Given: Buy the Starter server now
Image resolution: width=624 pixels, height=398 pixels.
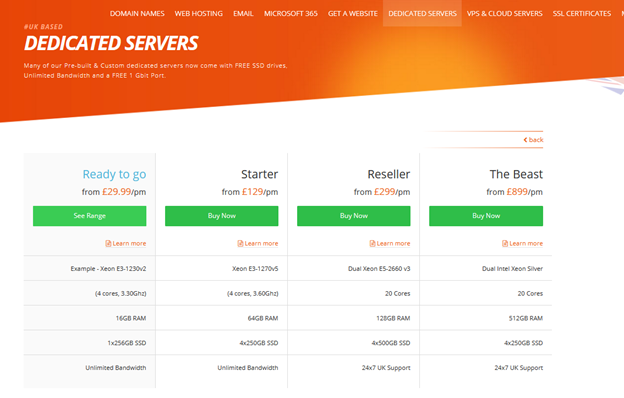Looking at the screenshot, I should tap(222, 216).
